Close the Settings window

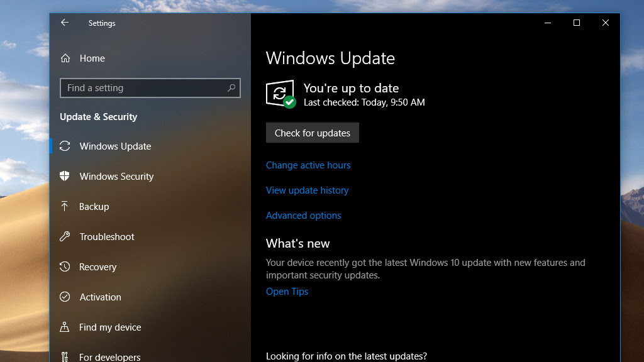606,23
